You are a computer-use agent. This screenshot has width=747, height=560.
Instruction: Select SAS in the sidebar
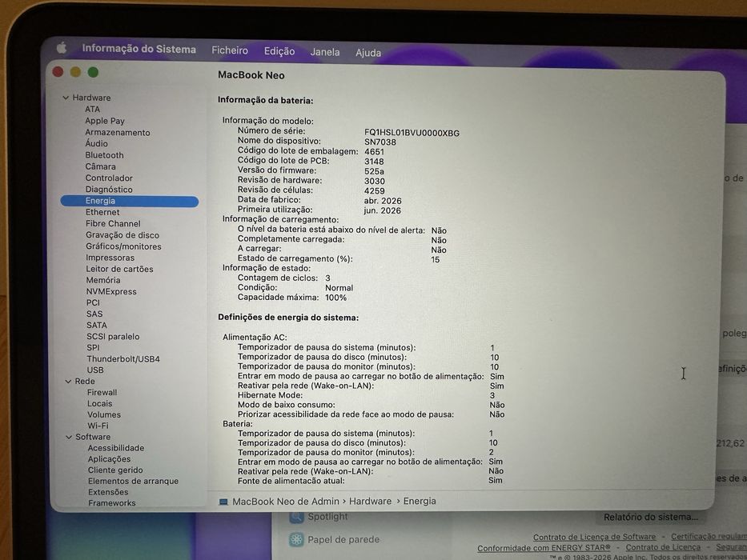94,314
